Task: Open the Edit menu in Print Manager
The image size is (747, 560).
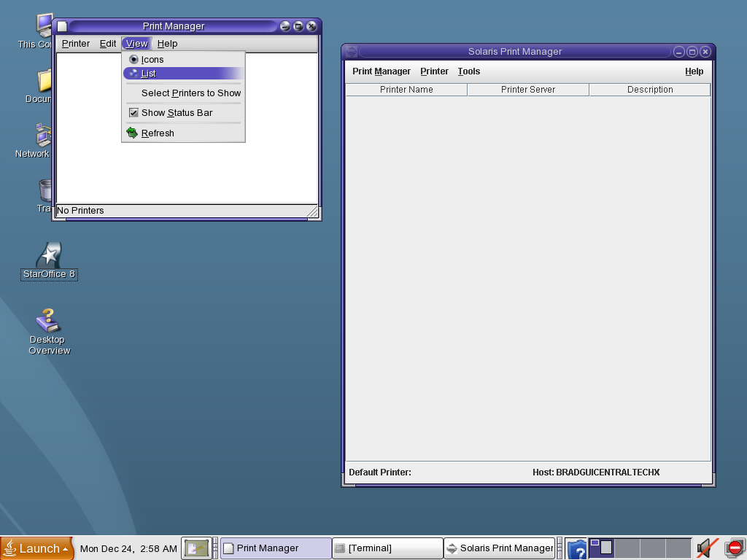Action: click(108, 44)
